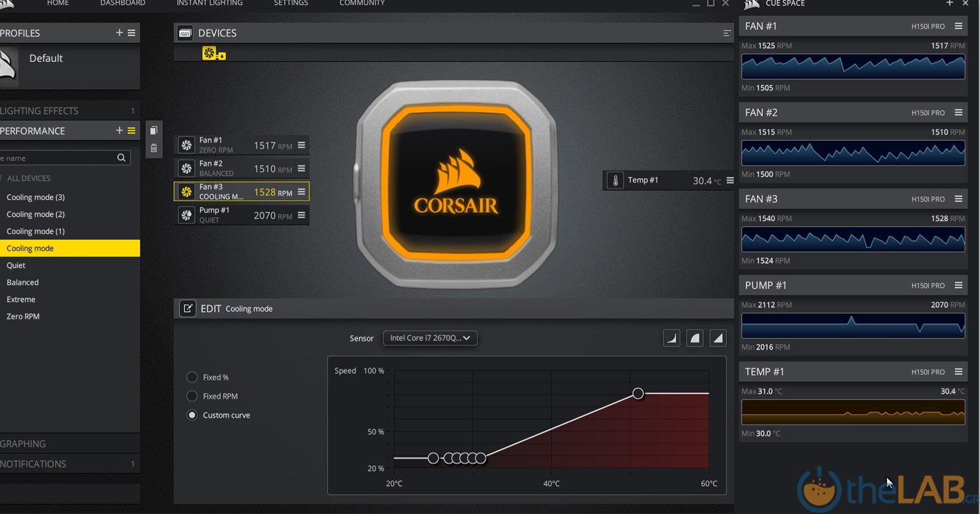
Task: Apply the second balanced curve preset icon
Action: tap(695, 338)
